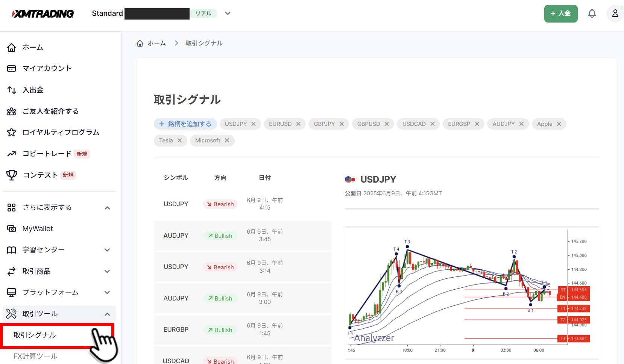624x364 pixels.
Task: Remove the USDJPY symbol chip
Action: coord(254,124)
